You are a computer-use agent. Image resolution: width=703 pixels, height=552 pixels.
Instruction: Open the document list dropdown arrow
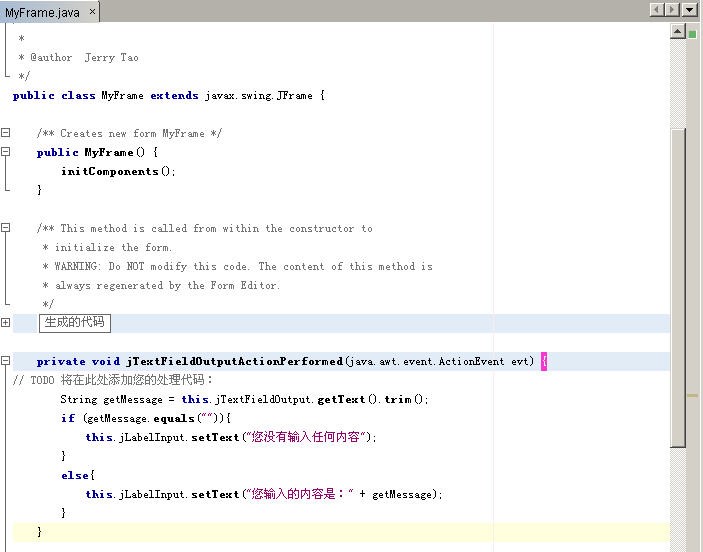690,9
